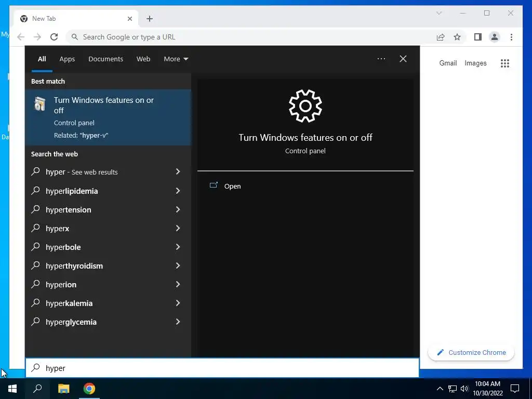Select the hypertension suggestion
532x399 pixels.
(108, 209)
